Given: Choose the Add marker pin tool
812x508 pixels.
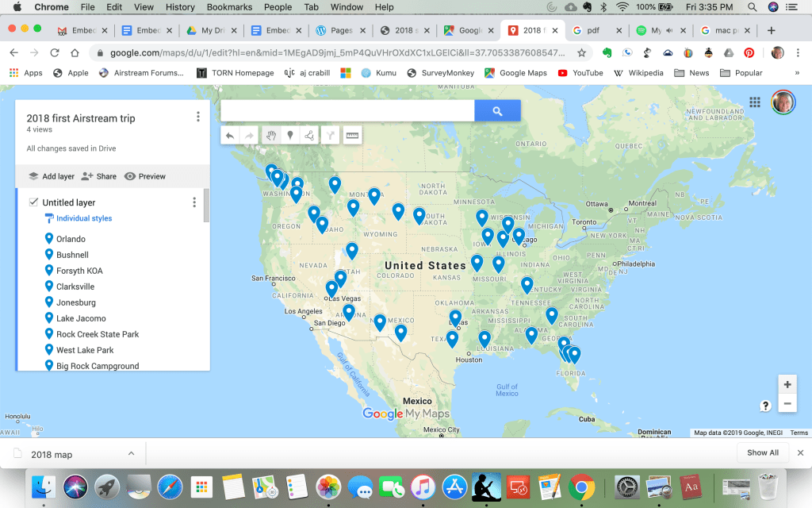Looking at the screenshot, I should 290,136.
